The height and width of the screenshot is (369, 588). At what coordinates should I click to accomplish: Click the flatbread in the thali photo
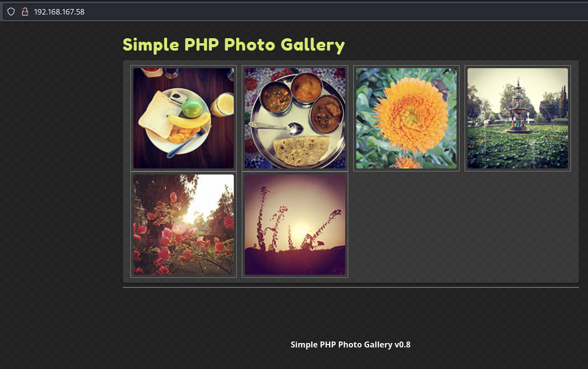[x=302, y=150]
